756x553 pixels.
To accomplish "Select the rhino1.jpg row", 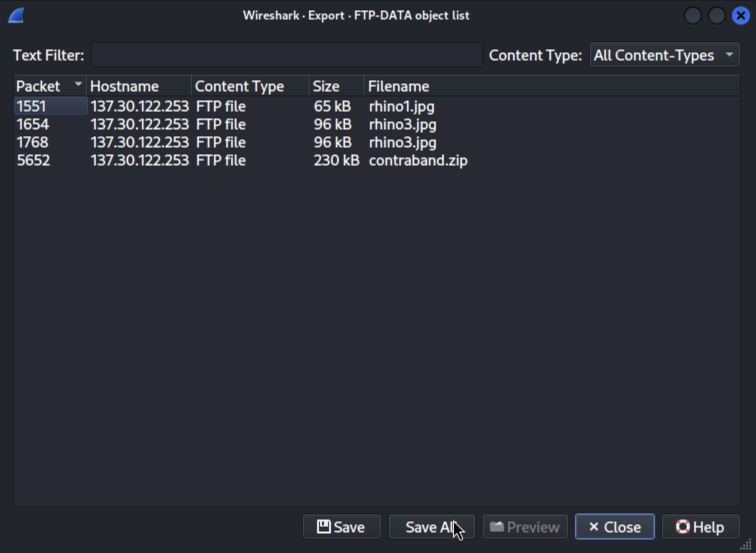I will tap(401, 106).
